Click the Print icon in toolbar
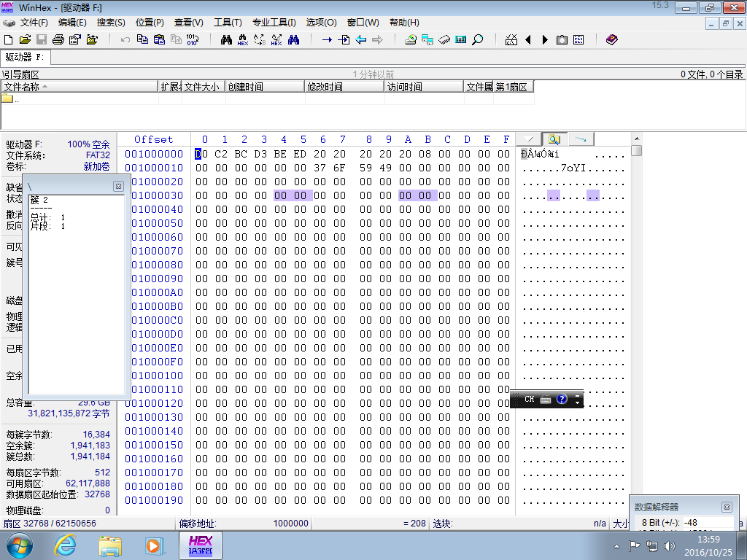 [x=58, y=39]
